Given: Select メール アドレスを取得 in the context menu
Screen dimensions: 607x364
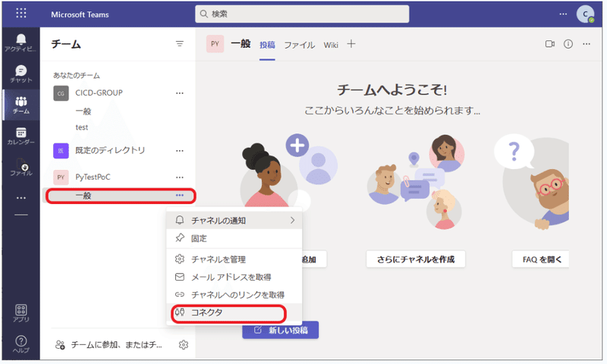Looking at the screenshot, I should pos(234,277).
